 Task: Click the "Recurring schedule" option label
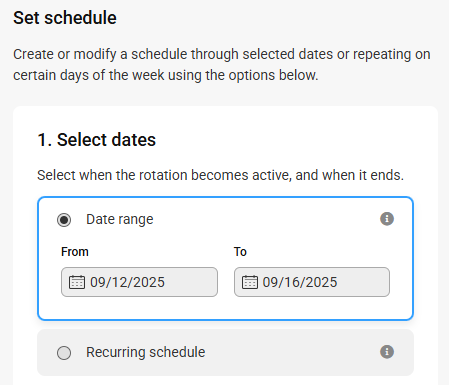point(146,352)
